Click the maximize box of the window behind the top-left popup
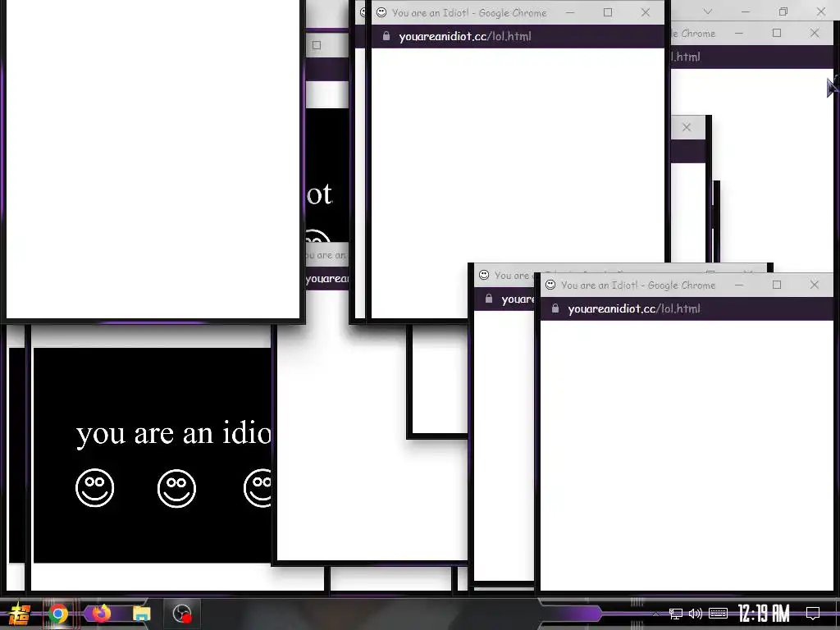The height and width of the screenshot is (630, 840). [317, 46]
